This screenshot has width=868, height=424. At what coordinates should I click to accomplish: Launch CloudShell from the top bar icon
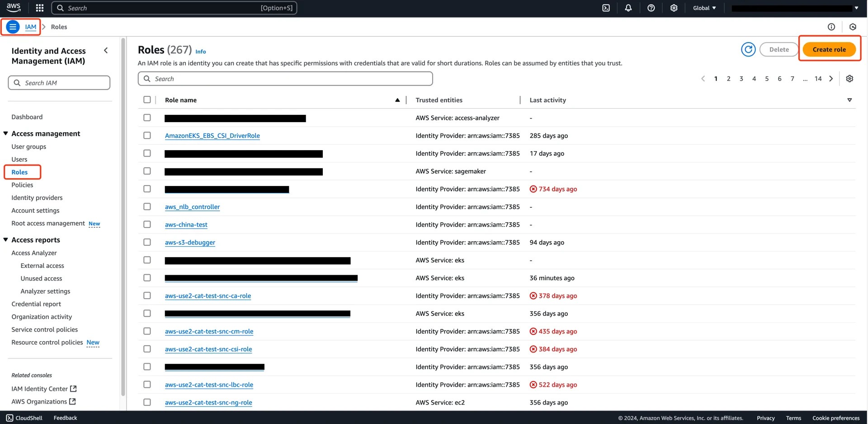point(606,8)
